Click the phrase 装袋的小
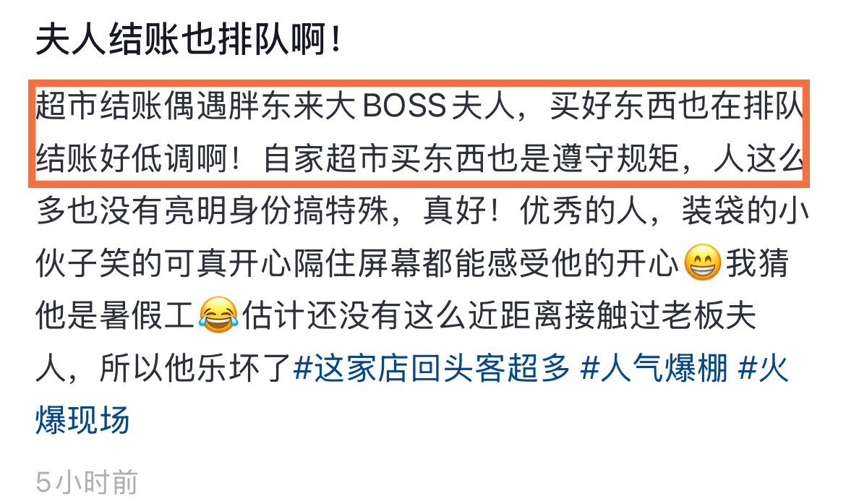Image resolution: width=846 pixels, height=504 pixels. click(x=745, y=210)
